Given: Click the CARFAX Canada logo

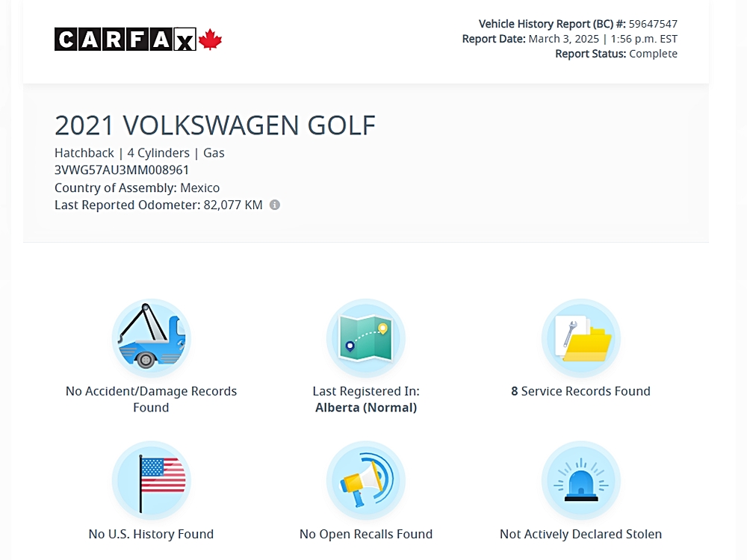Looking at the screenshot, I should pyautogui.click(x=138, y=39).
